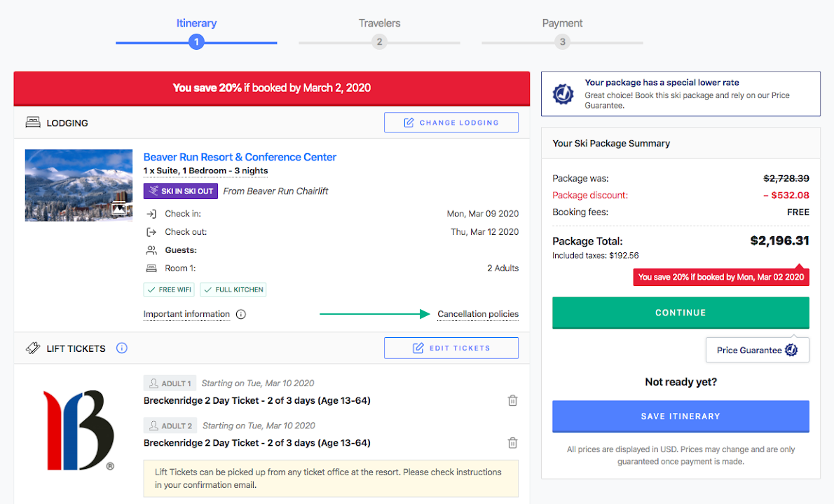
Task: Click Change Lodging button
Action: point(451,123)
